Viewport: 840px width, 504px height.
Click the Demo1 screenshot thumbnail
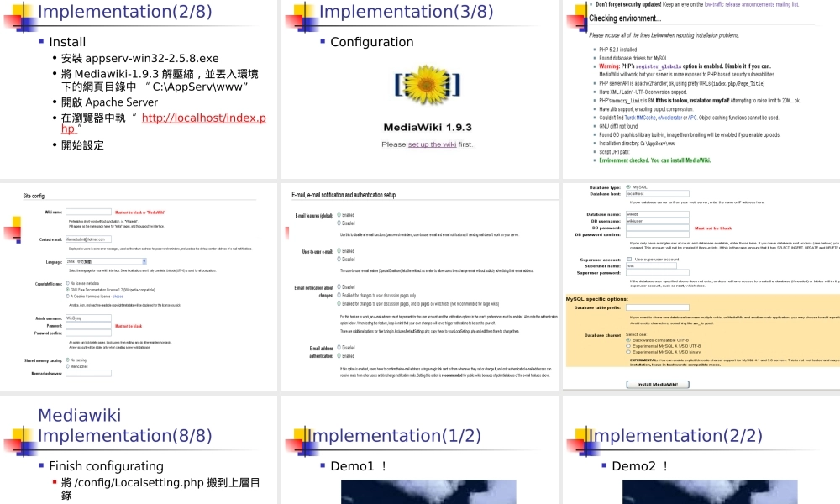click(428, 491)
